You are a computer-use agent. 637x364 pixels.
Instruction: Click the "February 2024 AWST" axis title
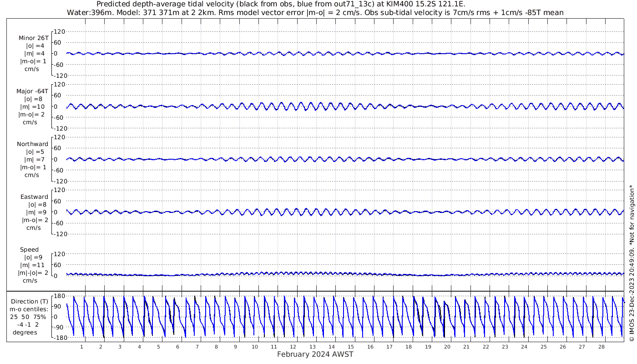pos(315,354)
